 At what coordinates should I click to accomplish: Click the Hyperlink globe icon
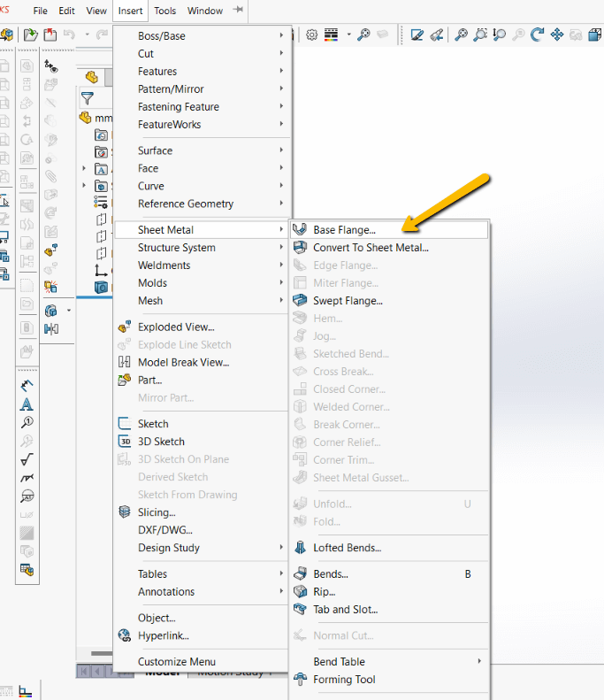pos(125,635)
